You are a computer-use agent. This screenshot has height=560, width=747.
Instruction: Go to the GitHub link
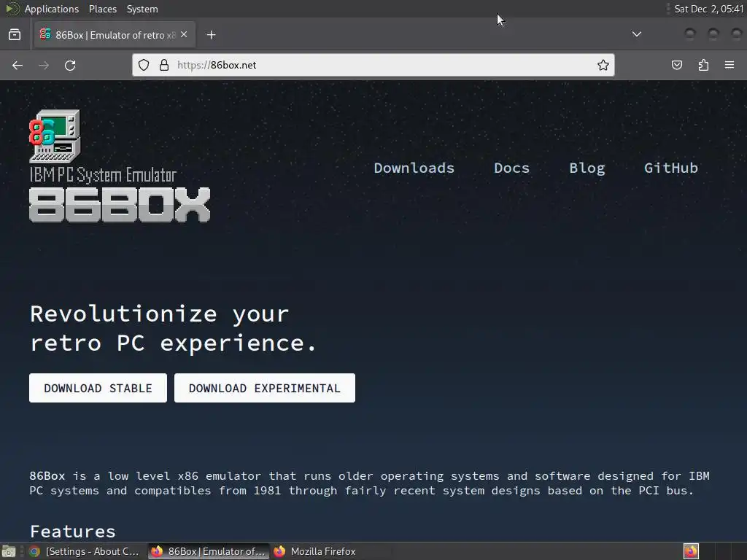click(x=671, y=168)
